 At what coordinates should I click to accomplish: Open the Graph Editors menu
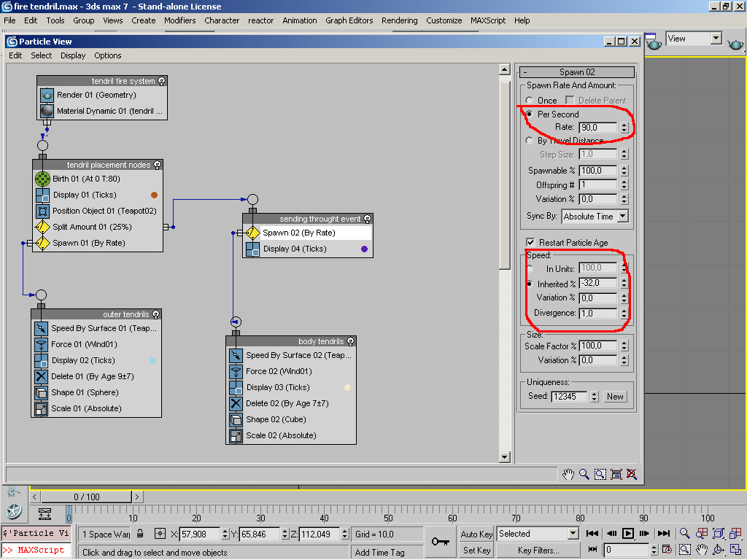point(349,20)
